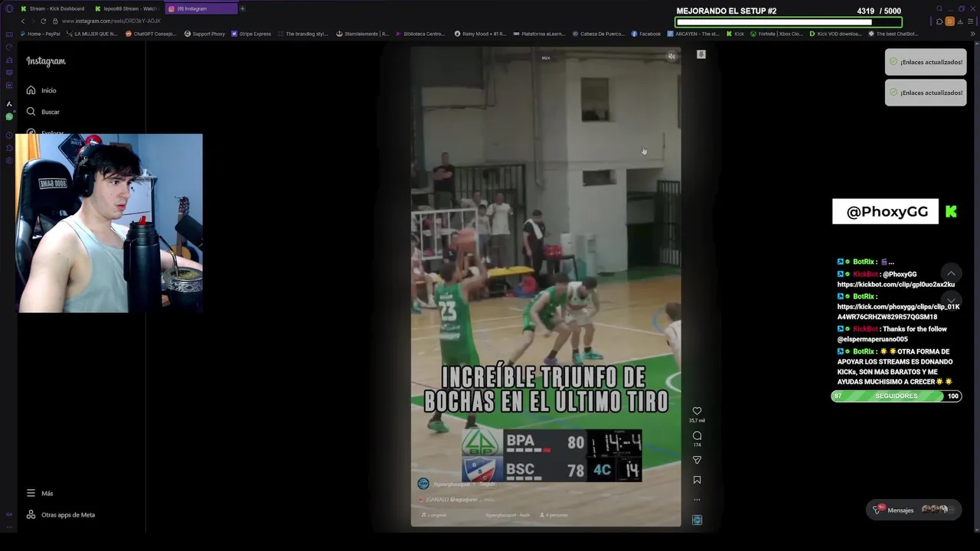
Task: Select the (9) Instagram browser tab
Action: tap(201, 8)
